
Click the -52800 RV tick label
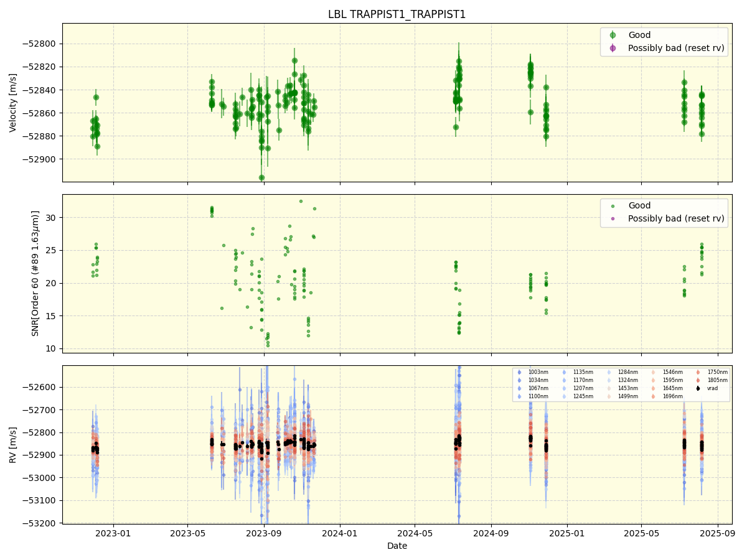pos(40,432)
